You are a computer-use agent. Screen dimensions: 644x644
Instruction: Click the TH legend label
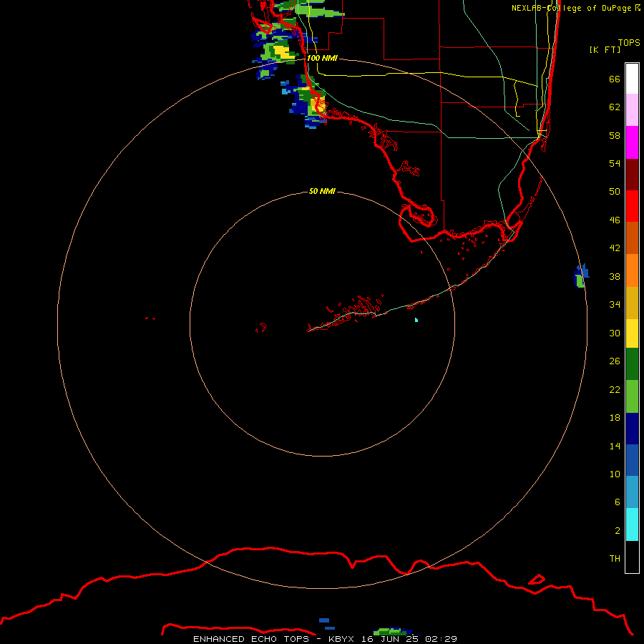pos(615,559)
